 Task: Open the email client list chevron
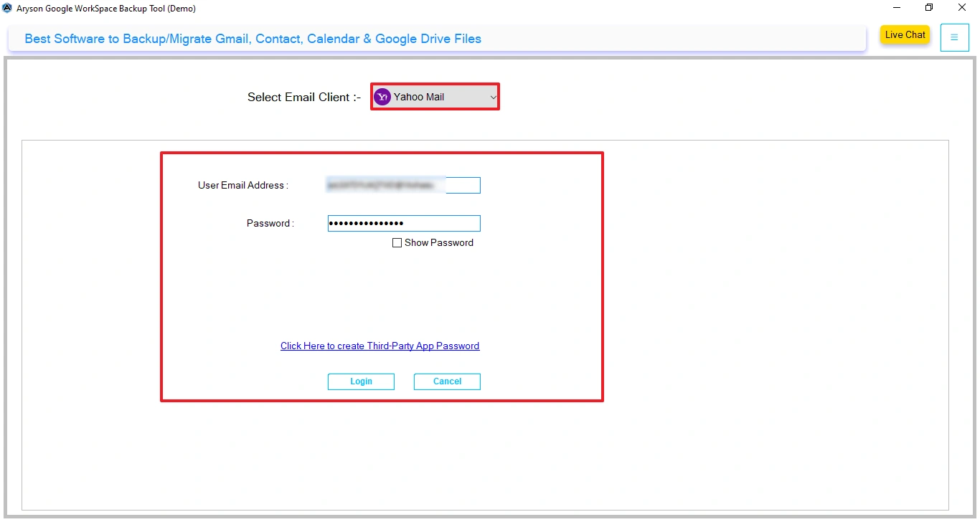493,96
